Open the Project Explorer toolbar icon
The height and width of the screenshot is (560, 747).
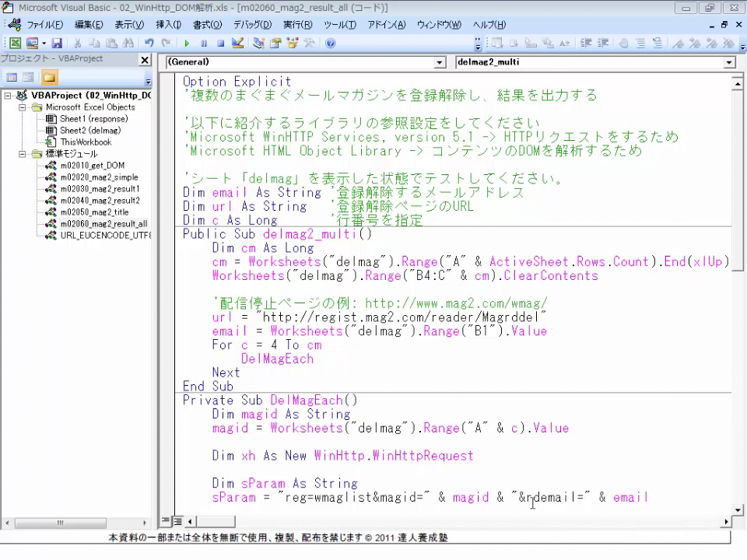click(x=259, y=44)
